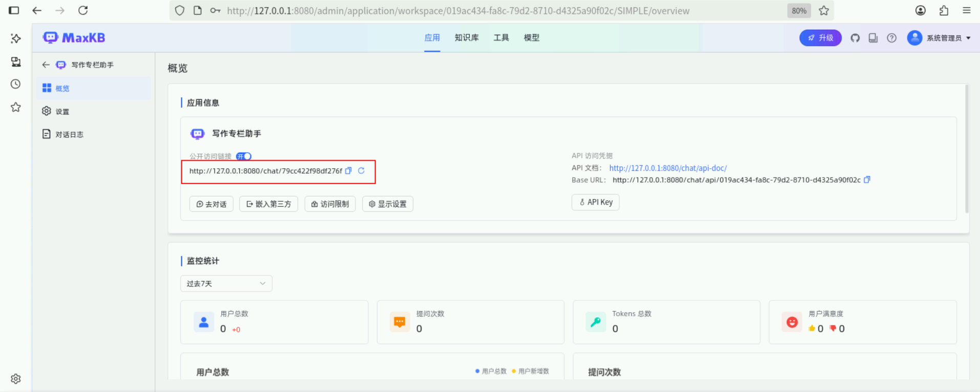This screenshot has height=392, width=980.
Task: Click the 用户满意度 smiley icon
Action: (792, 322)
